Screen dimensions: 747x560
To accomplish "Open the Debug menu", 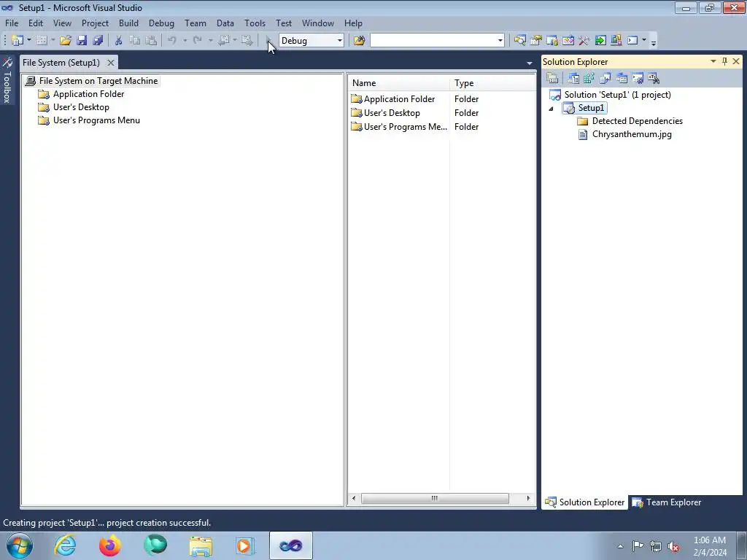I will click(x=161, y=23).
